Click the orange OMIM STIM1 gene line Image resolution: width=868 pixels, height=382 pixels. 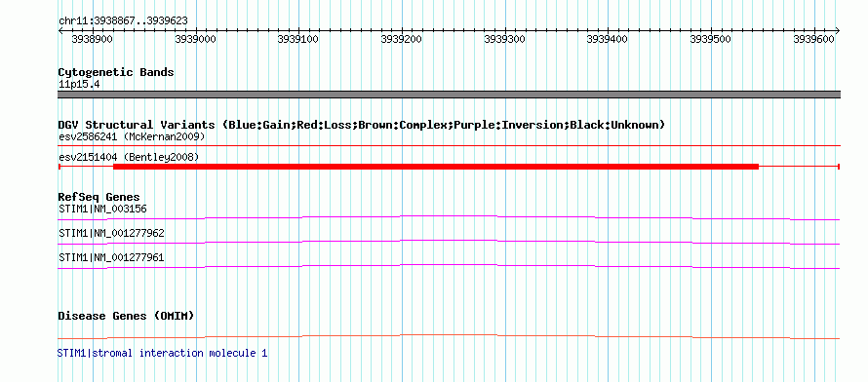[449, 336]
